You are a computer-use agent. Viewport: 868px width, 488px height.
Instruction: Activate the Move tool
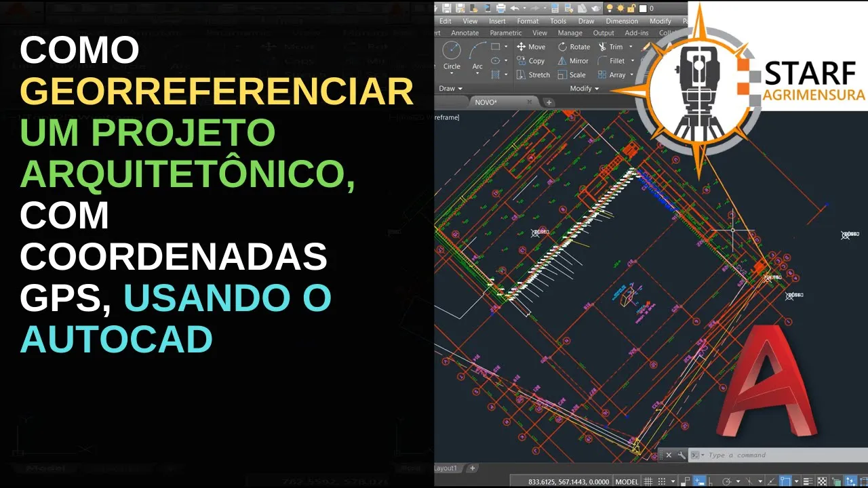[x=531, y=47]
